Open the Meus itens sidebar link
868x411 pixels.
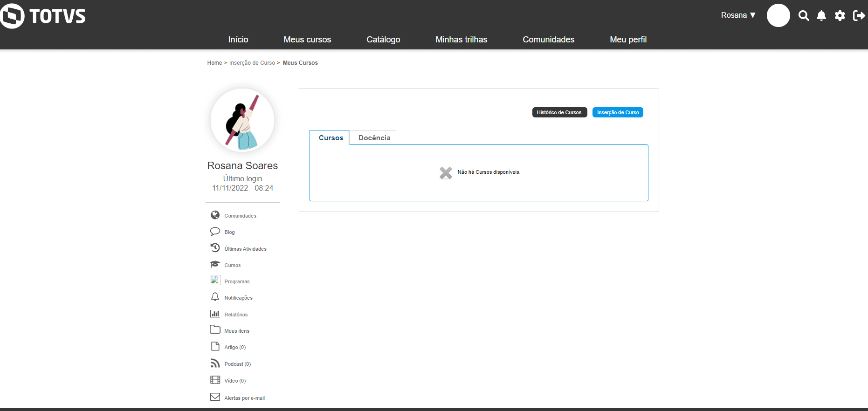237,331
